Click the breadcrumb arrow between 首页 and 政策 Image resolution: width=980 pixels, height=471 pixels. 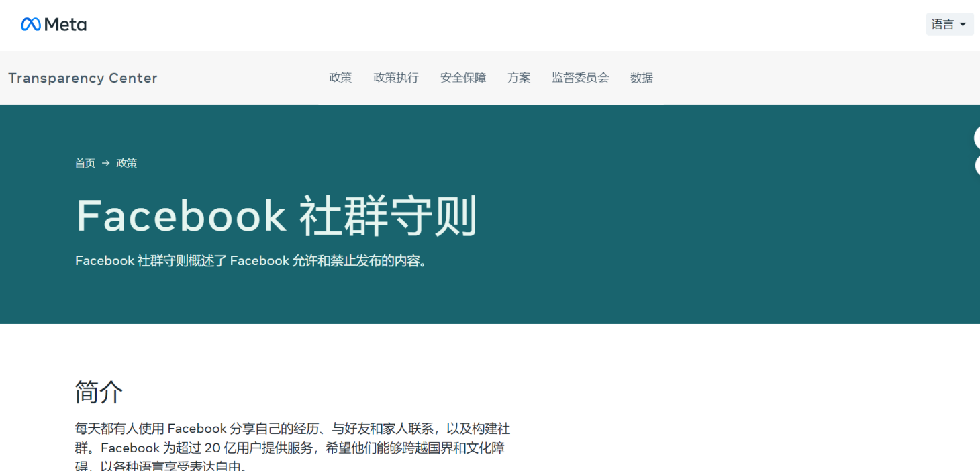105,163
